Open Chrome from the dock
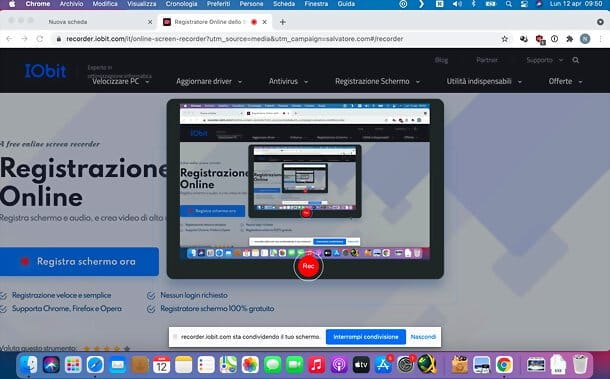Viewport: 610px width, 379px height. 504,365
